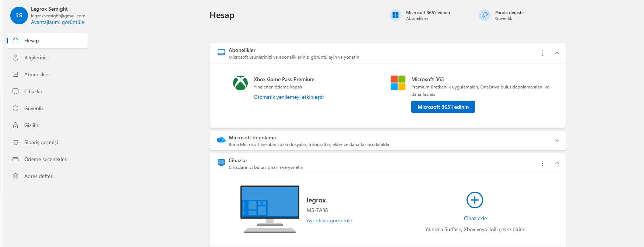The height and width of the screenshot is (247, 644).
Task: Click the Legrox Semight account name
Action: [49, 9]
